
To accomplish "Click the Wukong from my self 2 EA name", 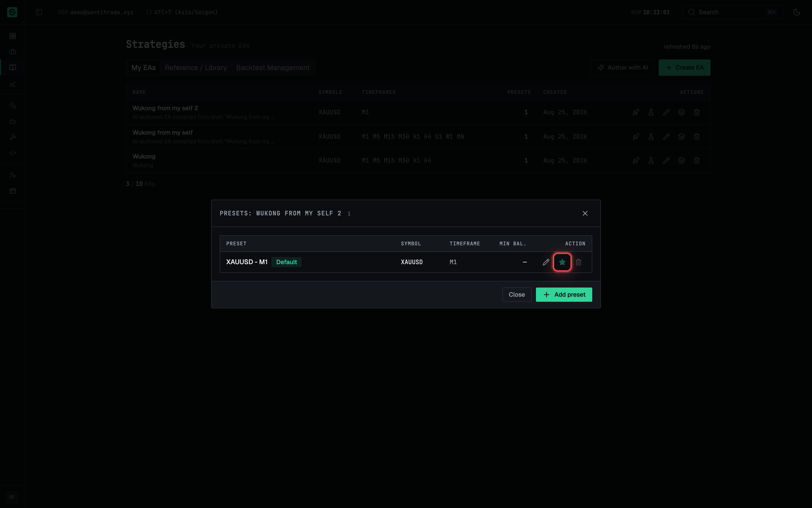I will pos(165,108).
